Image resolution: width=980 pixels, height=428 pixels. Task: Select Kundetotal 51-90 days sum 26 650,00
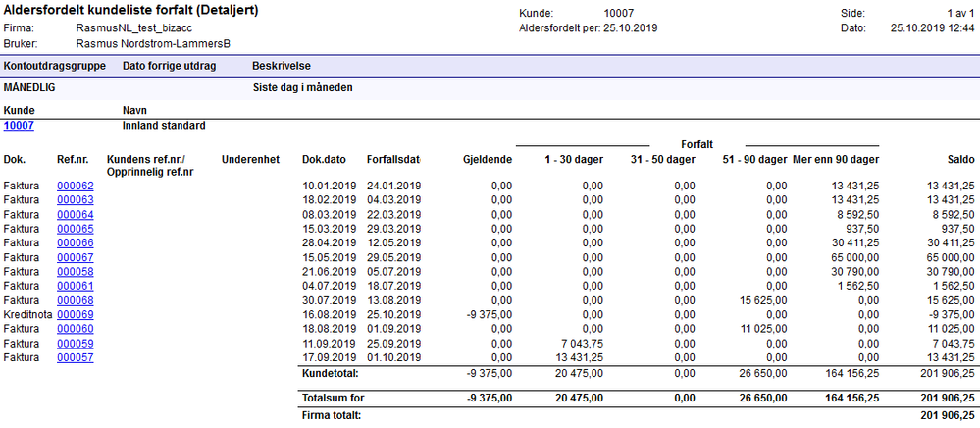pyautogui.click(x=763, y=374)
